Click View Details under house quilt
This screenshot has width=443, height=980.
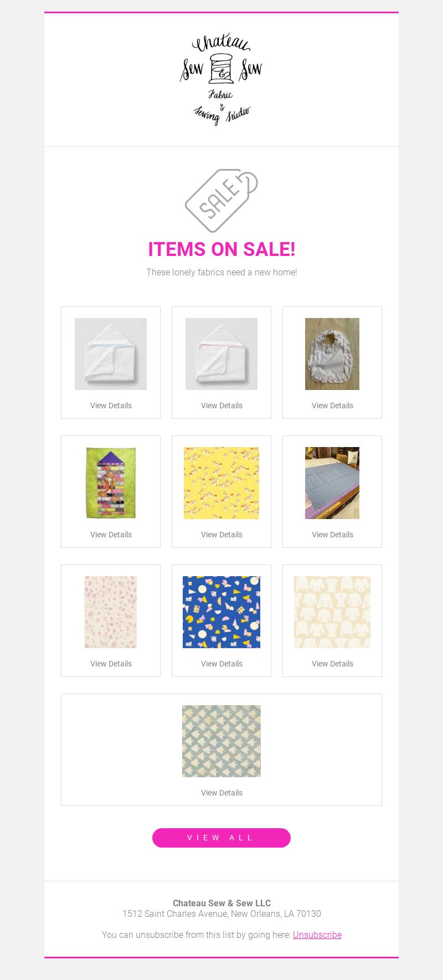tap(111, 535)
